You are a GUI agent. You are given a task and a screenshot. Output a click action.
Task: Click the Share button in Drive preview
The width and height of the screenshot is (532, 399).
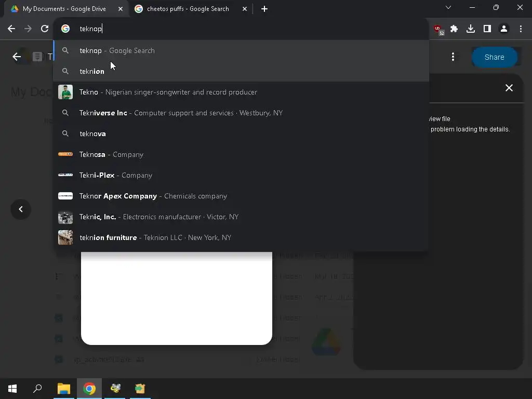click(495, 57)
